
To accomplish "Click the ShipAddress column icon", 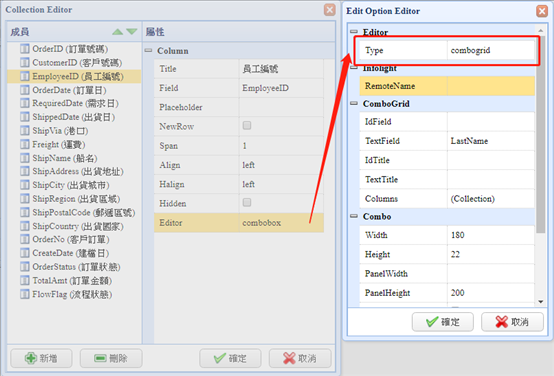I will [x=24, y=171].
